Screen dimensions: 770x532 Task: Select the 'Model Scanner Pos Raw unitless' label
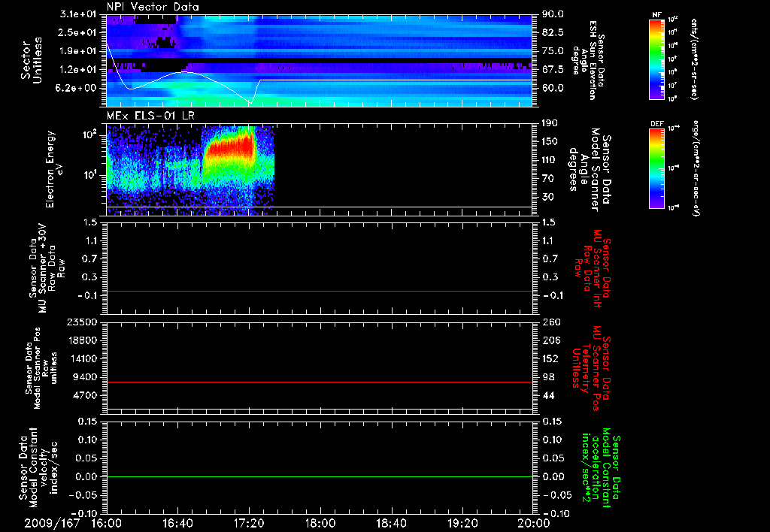point(42,368)
